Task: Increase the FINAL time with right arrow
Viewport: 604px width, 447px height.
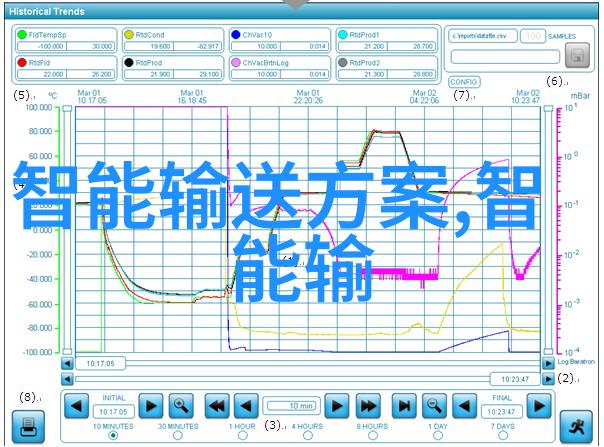Action: pyautogui.click(x=539, y=406)
